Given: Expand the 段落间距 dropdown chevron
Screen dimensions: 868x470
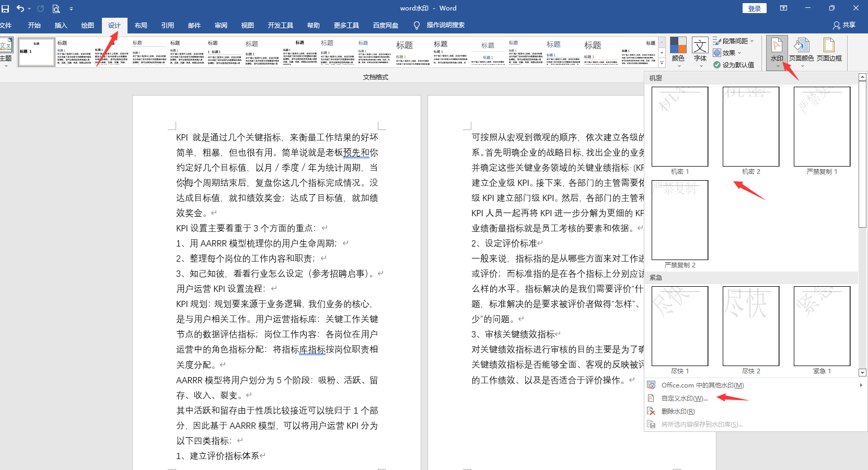Looking at the screenshot, I should [x=751, y=41].
